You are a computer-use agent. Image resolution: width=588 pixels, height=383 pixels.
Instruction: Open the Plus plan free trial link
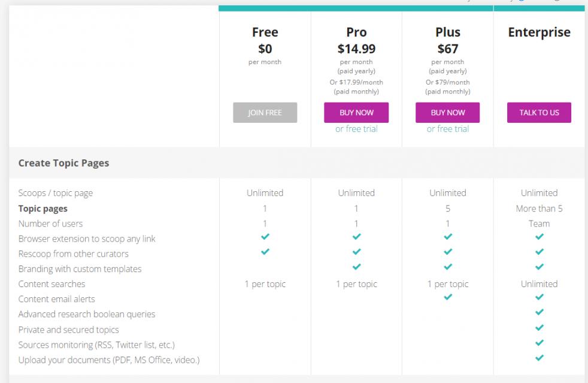(447, 129)
